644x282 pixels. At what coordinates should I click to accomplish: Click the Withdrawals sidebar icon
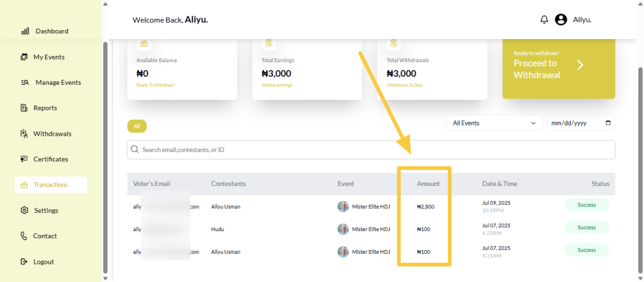tap(25, 134)
